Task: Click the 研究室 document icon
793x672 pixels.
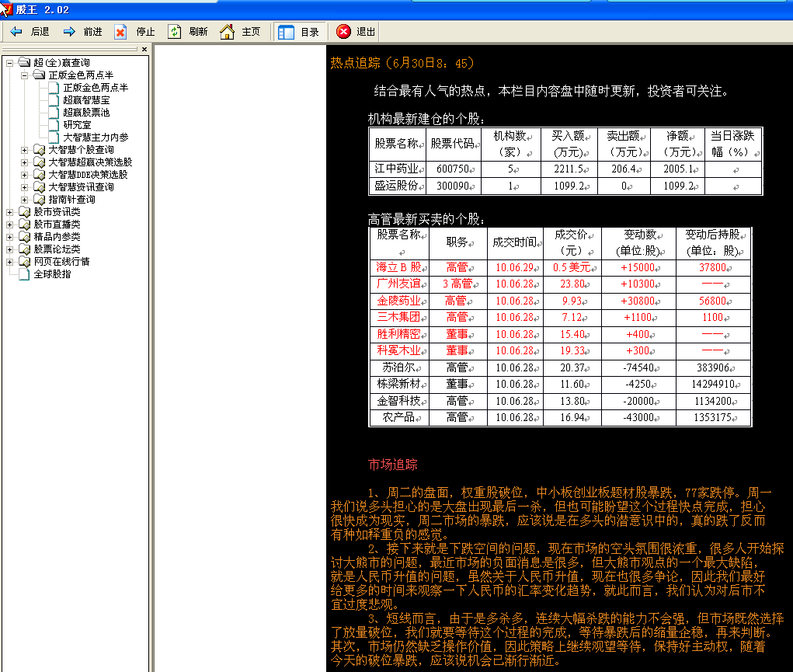Action: coord(54,125)
